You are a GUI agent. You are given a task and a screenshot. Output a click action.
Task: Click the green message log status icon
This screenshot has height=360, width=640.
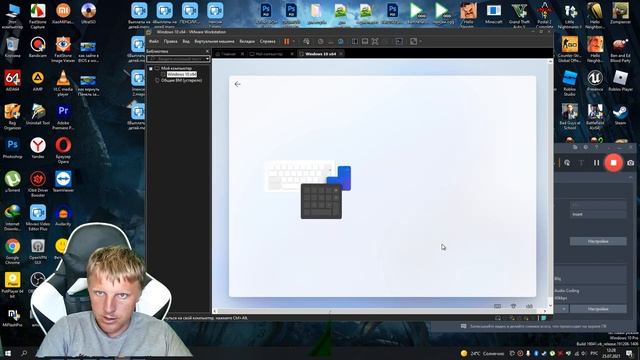click(x=544, y=318)
